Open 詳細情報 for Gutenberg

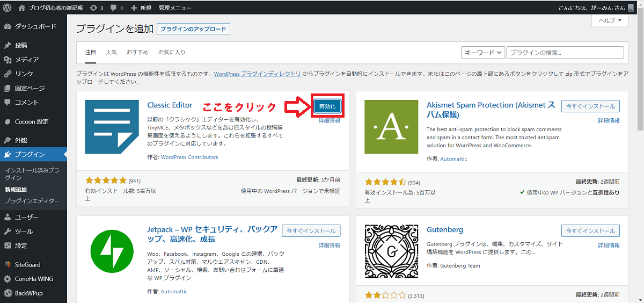coord(609,245)
